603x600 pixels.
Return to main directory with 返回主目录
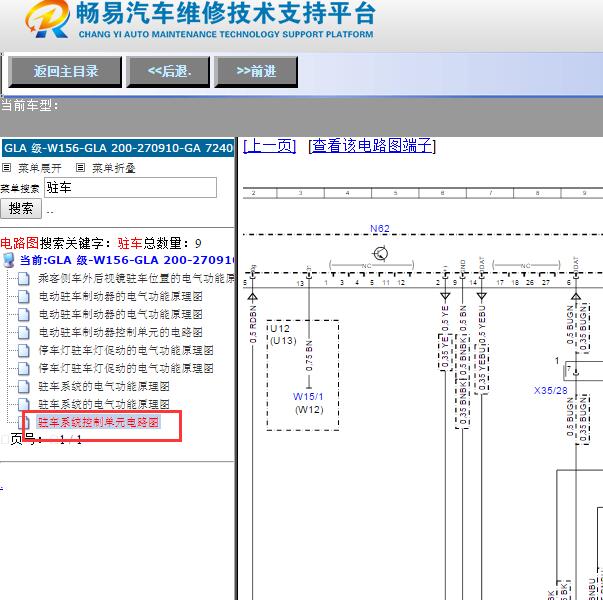[65, 72]
